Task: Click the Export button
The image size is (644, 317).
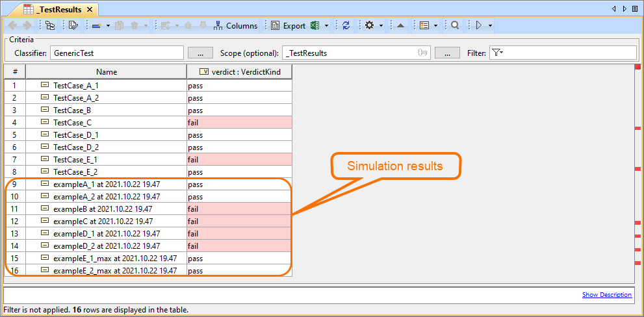Action: click(288, 26)
